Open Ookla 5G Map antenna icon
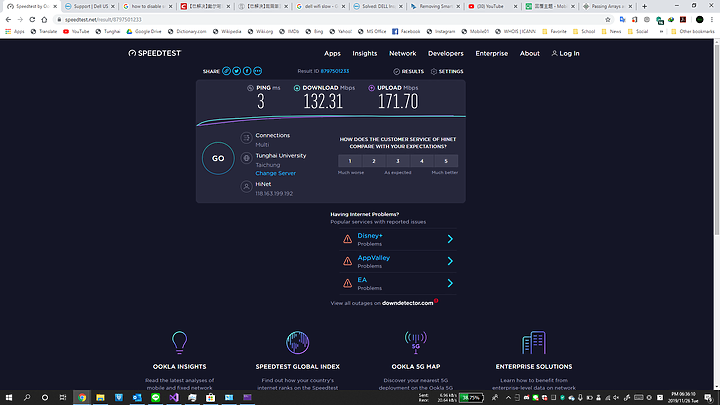 point(416,343)
